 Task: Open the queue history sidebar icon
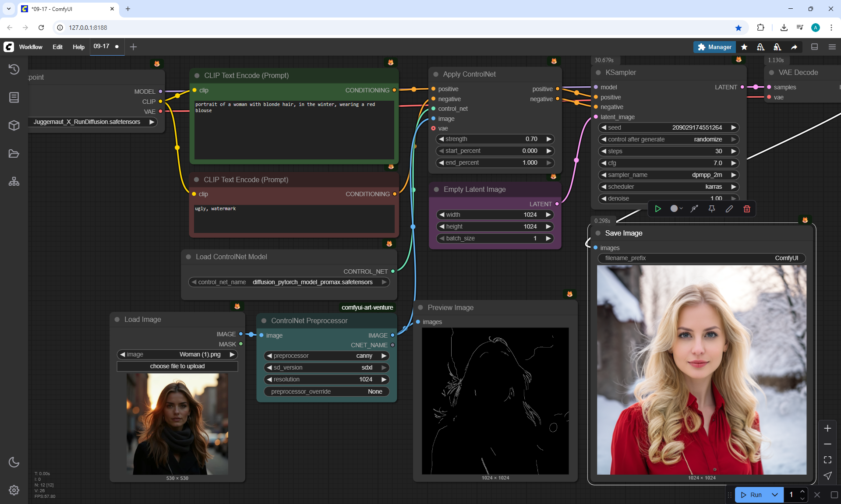point(14,69)
